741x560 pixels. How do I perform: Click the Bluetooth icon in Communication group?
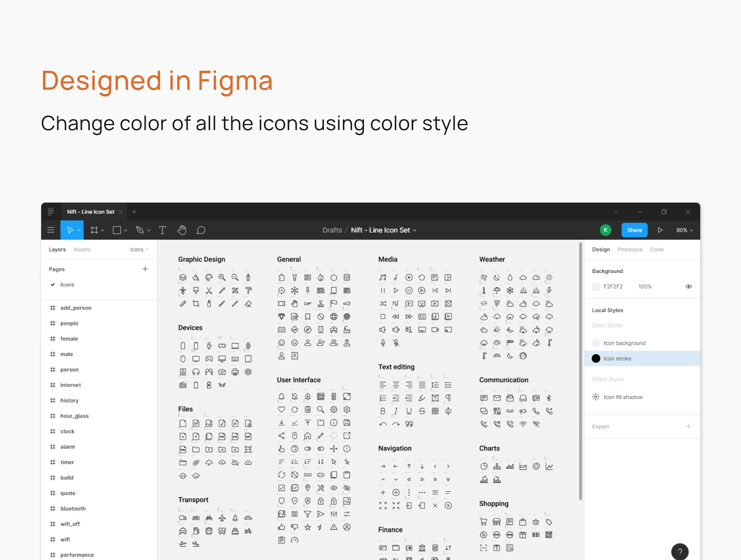549,398
